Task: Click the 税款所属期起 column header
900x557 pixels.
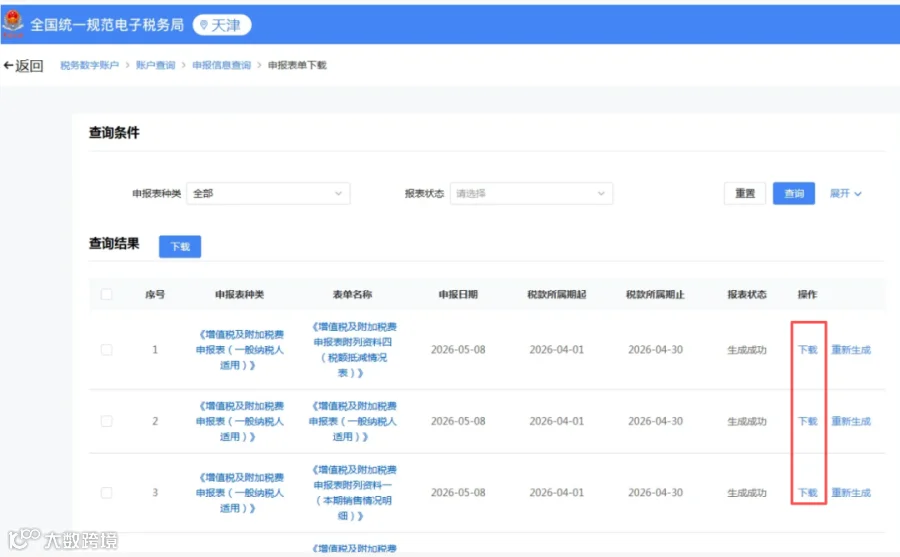Action: pyautogui.click(x=557, y=295)
